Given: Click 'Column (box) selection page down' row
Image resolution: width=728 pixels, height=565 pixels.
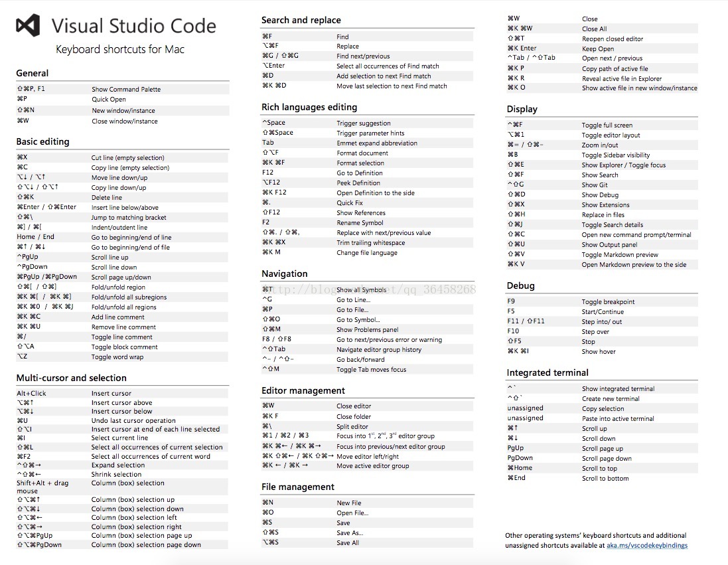Looking at the screenshot, I should pos(123,544).
